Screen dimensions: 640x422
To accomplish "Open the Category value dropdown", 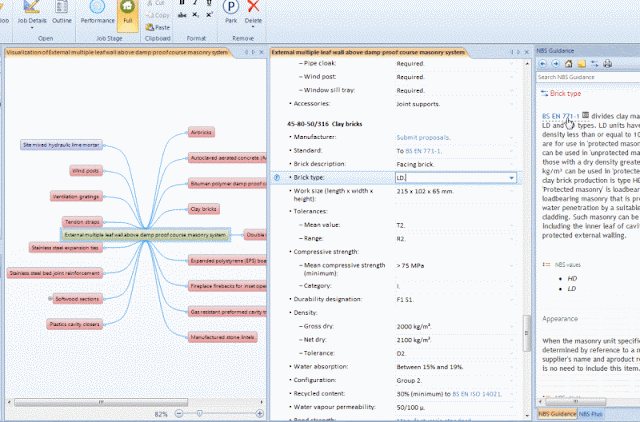I will [511, 286].
